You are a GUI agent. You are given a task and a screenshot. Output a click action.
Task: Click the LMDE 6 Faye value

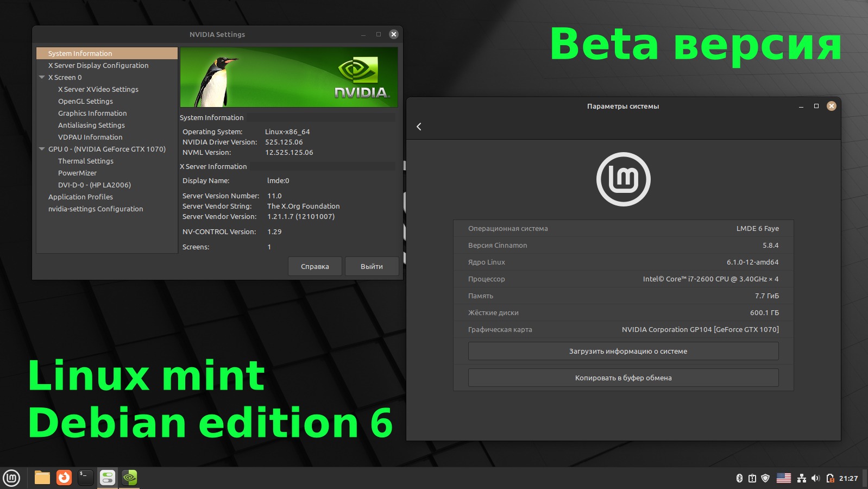point(758,228)
